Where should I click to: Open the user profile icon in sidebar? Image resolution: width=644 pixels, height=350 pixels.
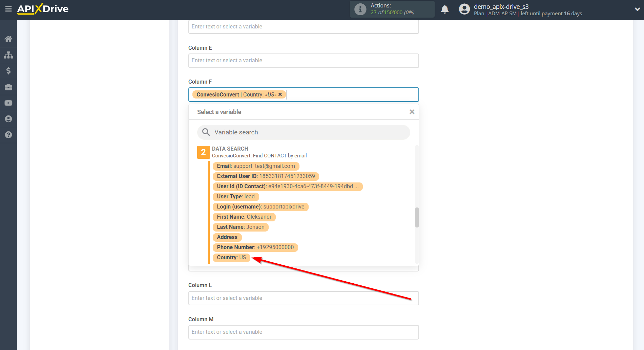8,119
